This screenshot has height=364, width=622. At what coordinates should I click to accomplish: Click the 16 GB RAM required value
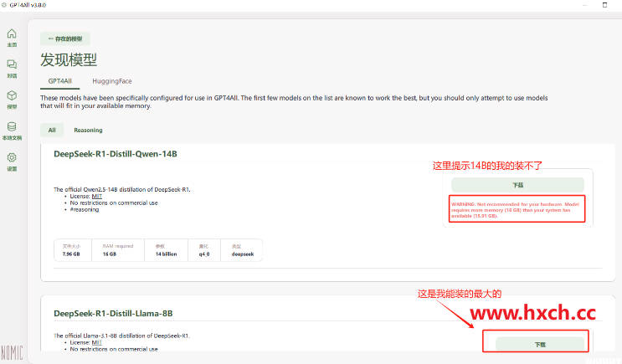(110, 254)
